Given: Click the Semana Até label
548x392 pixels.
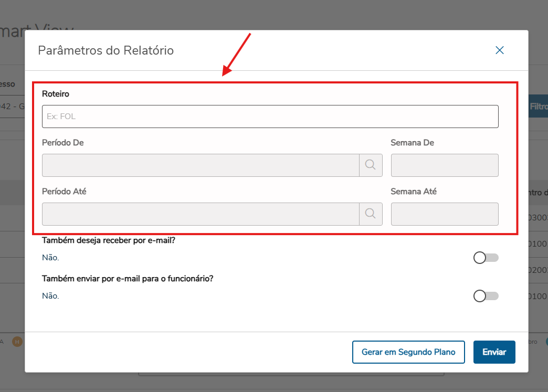Looking at the screenshot, I should (414, 192).
